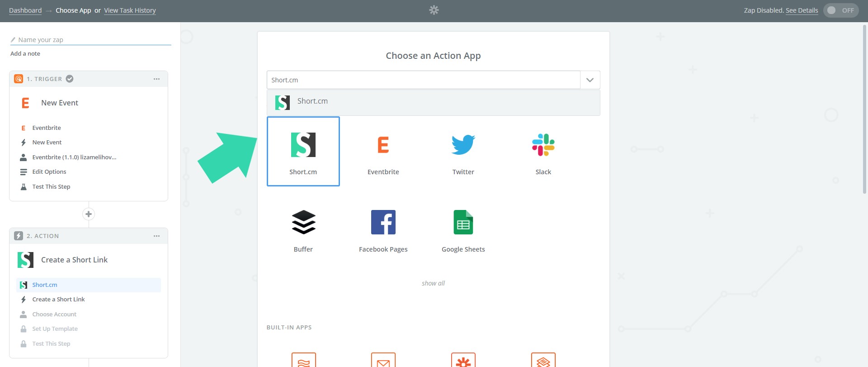Go to Dashboard link

click(25, 10)
